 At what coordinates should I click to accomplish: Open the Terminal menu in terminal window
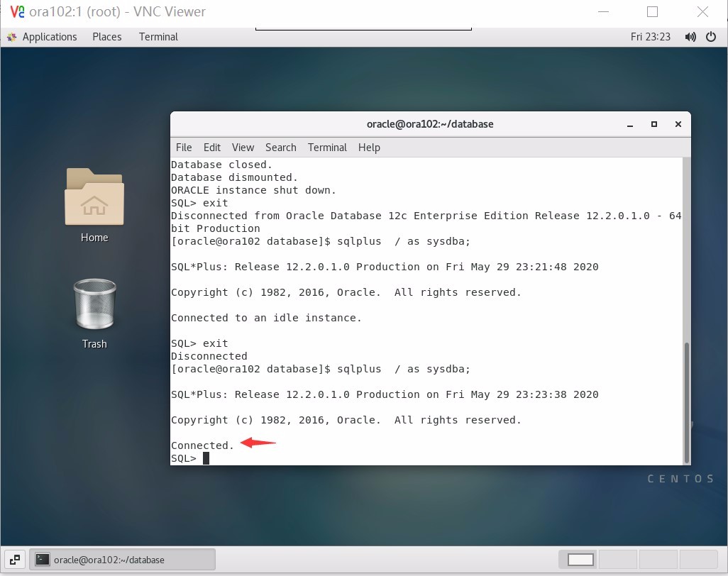point(327,147)
